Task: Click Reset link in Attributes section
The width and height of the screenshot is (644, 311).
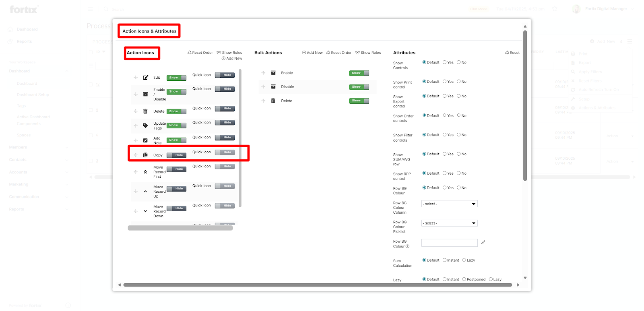Action: 512,53
